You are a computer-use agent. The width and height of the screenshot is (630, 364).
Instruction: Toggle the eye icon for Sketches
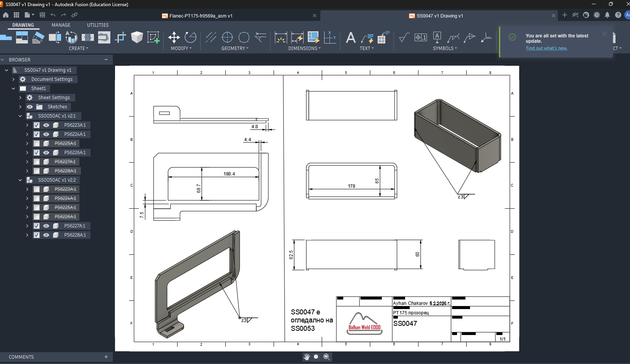(30, 107)
